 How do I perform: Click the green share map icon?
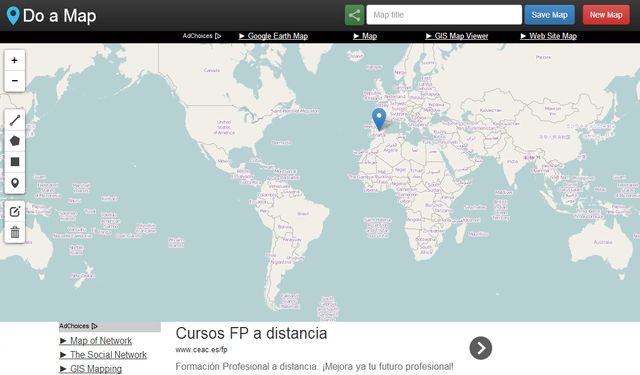tap(354, 15)
